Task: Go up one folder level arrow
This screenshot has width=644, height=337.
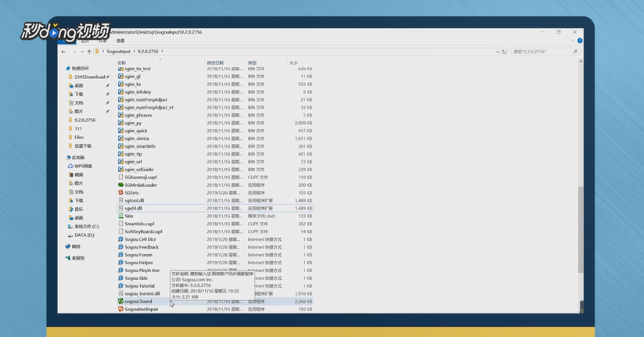Action: pos(89,52)
